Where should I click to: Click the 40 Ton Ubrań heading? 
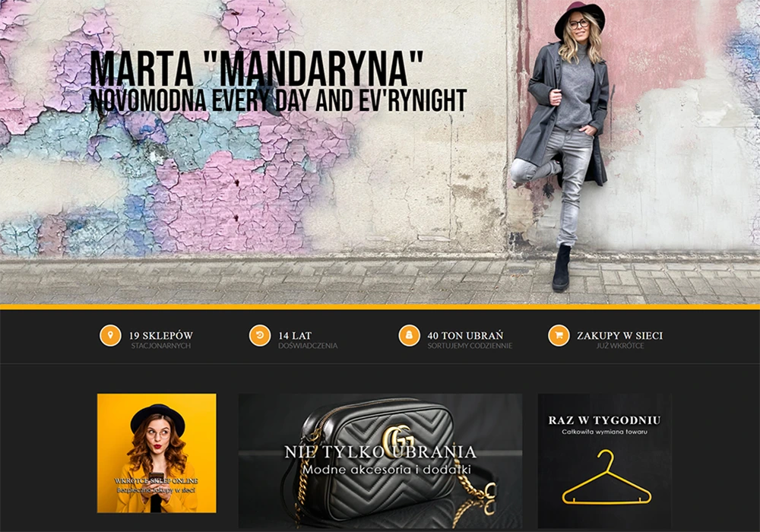tap(465, 335)
